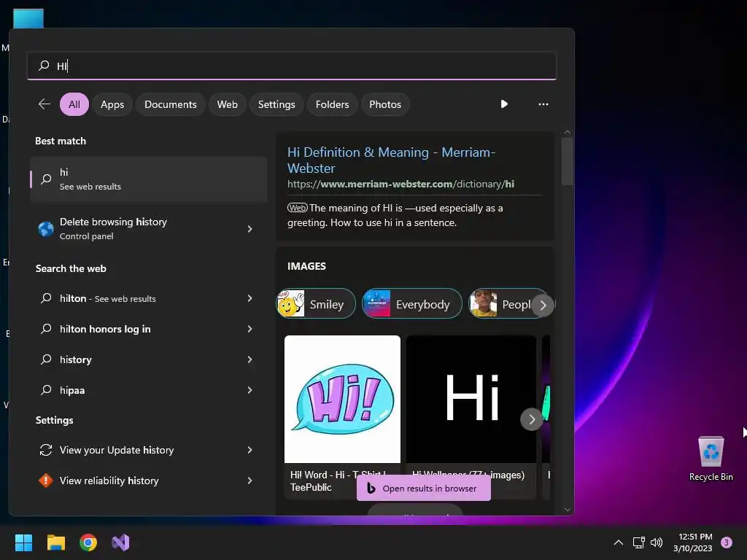This screenshot has height=560, width=747.
Task: Click the preview pane vertical scrollbar thumb
Action: 567,161
